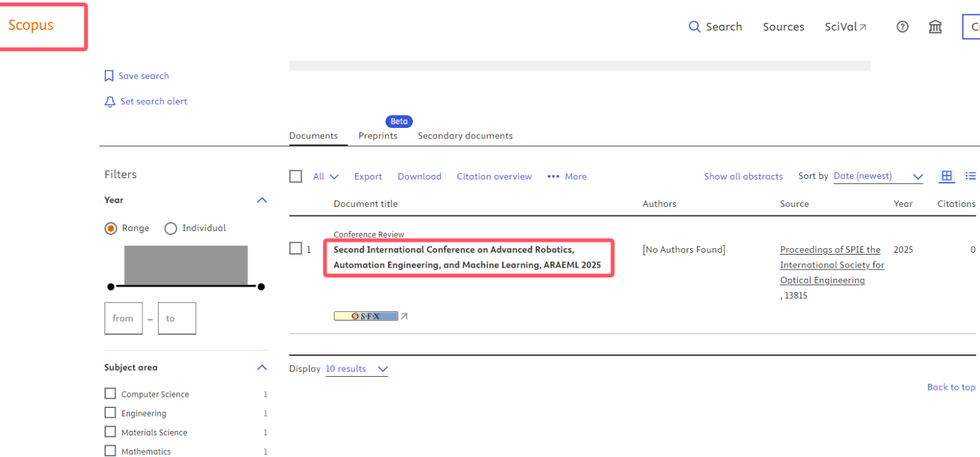Click the Save search link
Screen dimensions: 980x457
(144, 76)
